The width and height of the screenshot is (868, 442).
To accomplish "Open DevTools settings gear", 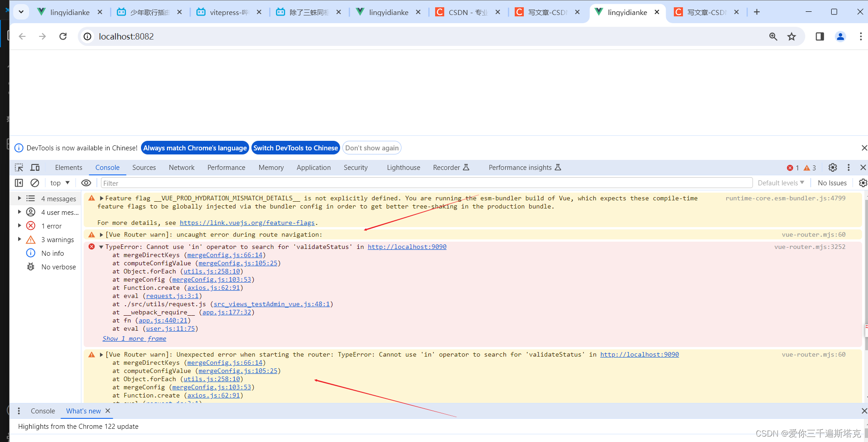I will (x=833, y=168).
